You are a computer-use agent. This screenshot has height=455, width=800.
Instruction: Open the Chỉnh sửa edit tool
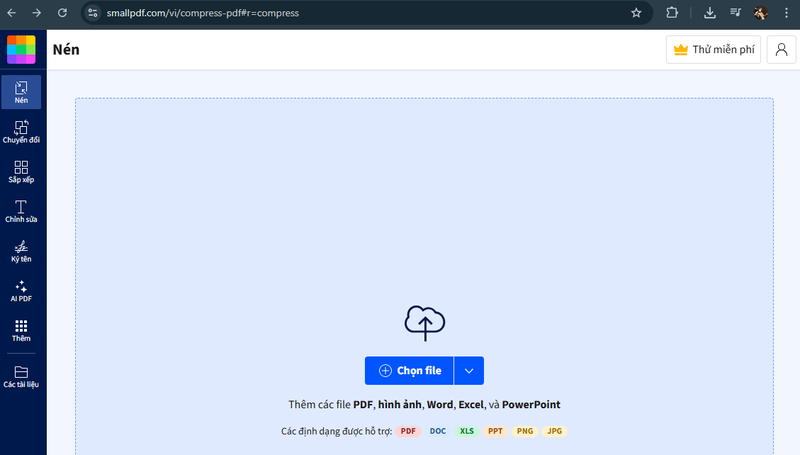(x=21, y=211)
